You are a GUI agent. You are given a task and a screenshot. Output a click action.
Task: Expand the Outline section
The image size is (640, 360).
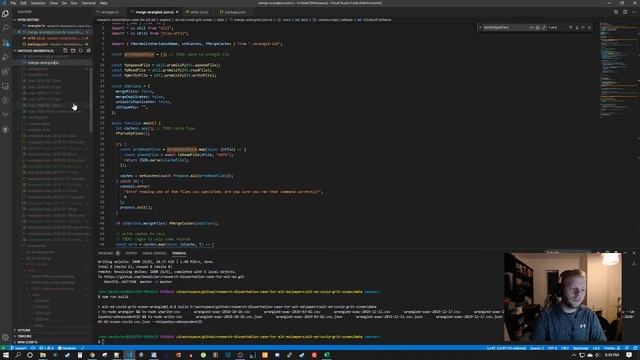53,330
